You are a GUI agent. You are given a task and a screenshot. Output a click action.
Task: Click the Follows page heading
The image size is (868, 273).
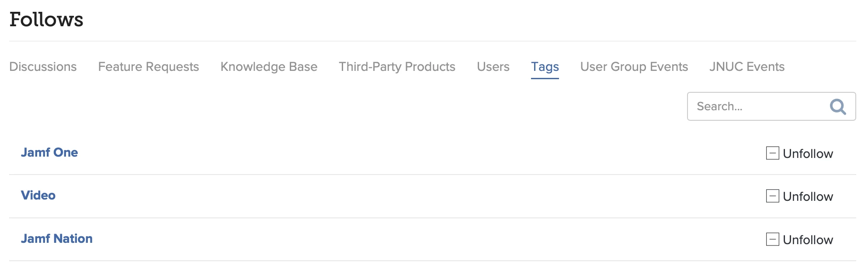coord(46,19)
